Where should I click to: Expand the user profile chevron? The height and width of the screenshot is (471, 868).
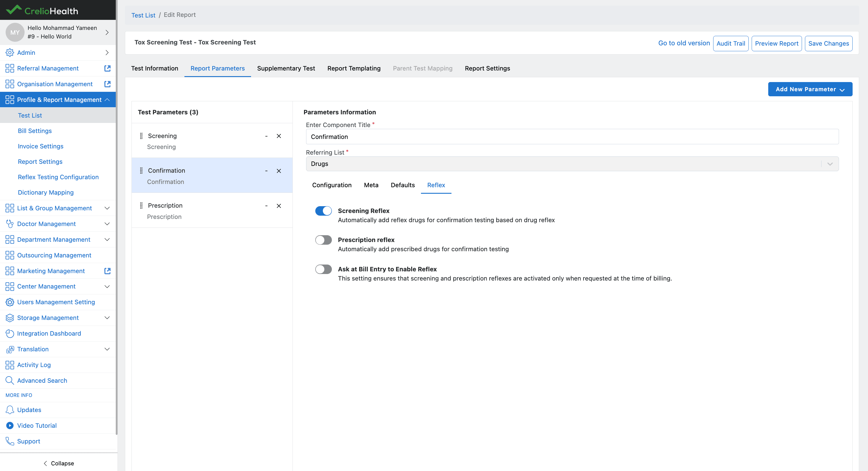click(x=107, y=32)
